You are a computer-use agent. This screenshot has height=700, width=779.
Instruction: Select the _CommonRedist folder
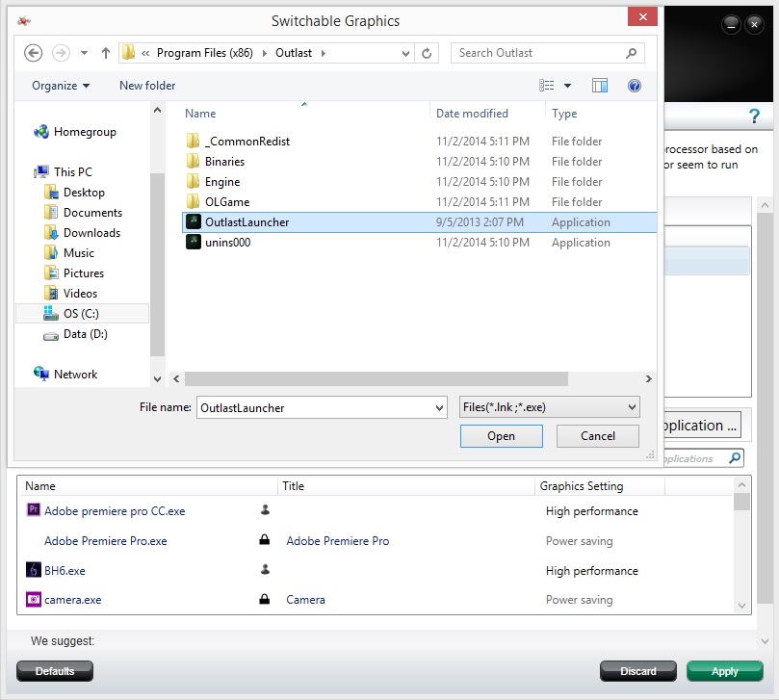(x=247, y=142)
